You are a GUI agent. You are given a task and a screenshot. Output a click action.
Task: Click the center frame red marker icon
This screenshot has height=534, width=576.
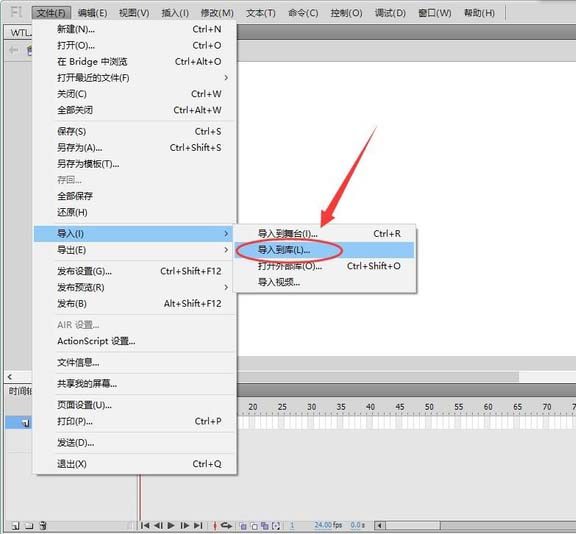coord(215,526)
